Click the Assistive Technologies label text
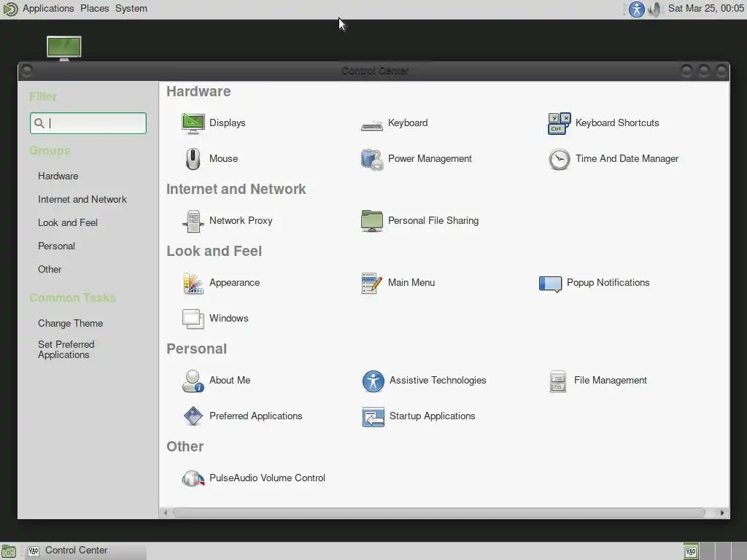 (438, 380)
